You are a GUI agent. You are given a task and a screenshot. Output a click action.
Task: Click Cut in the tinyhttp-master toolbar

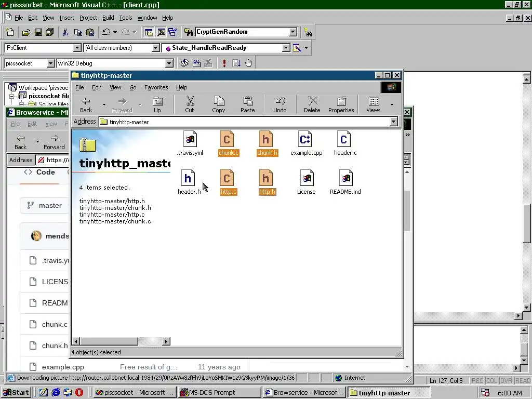[190, 105]
